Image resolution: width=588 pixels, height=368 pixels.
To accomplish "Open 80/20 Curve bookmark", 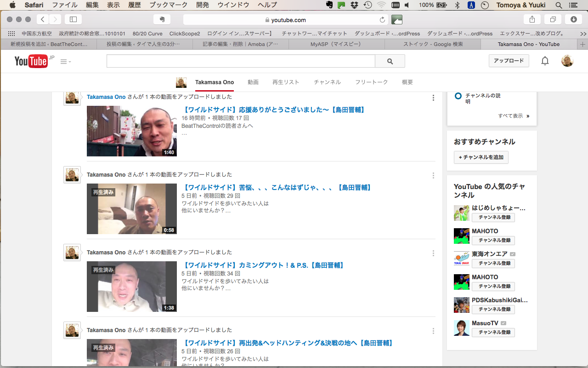I will [x=147, y=34].
